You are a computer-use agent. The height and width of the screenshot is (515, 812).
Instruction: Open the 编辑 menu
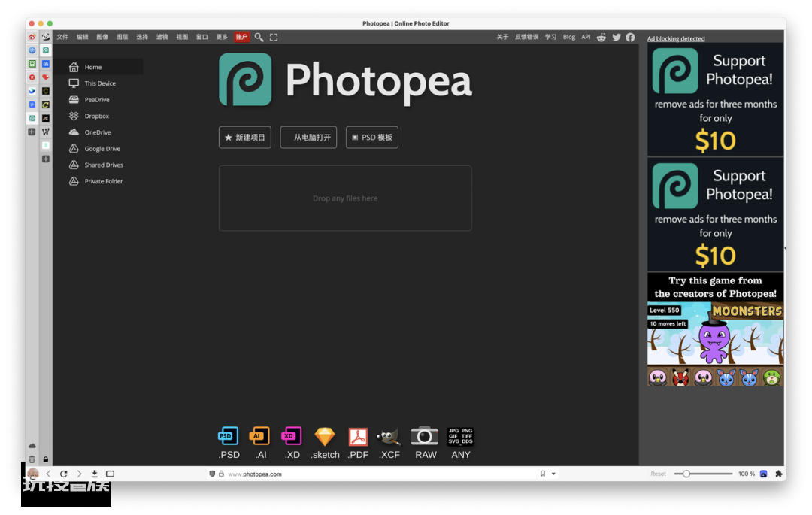(83, 38)
